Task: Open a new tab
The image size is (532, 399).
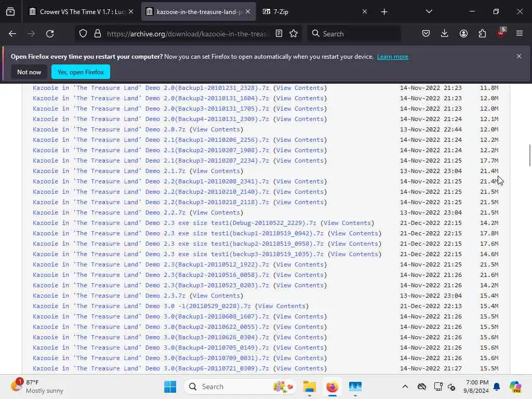Action: click(x=384, y=12)
